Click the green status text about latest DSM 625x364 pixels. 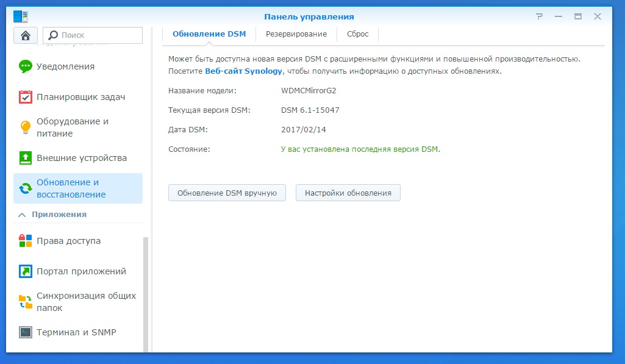pos(360,149)
